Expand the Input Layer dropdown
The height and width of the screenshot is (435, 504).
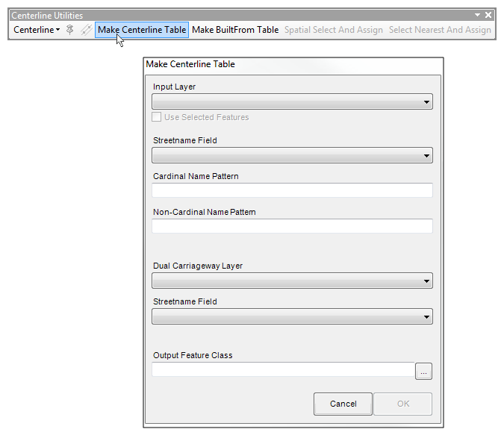click(292, 101)
